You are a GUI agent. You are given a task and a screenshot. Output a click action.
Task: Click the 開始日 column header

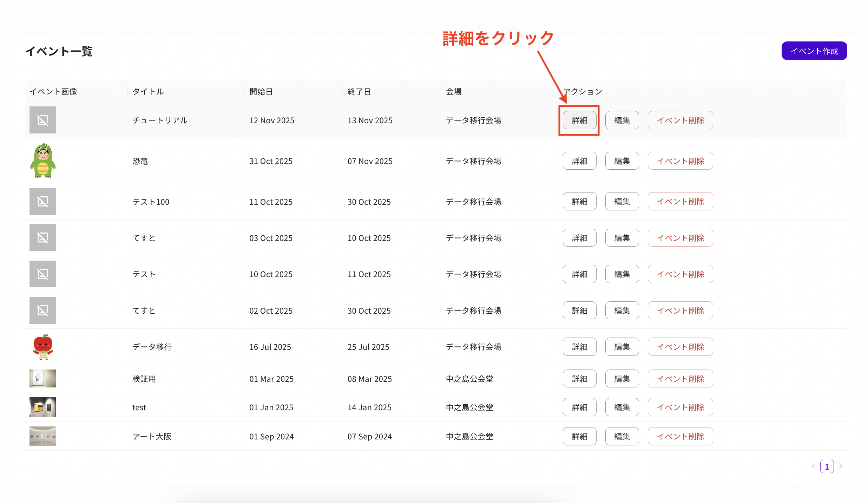click(261, 92)
